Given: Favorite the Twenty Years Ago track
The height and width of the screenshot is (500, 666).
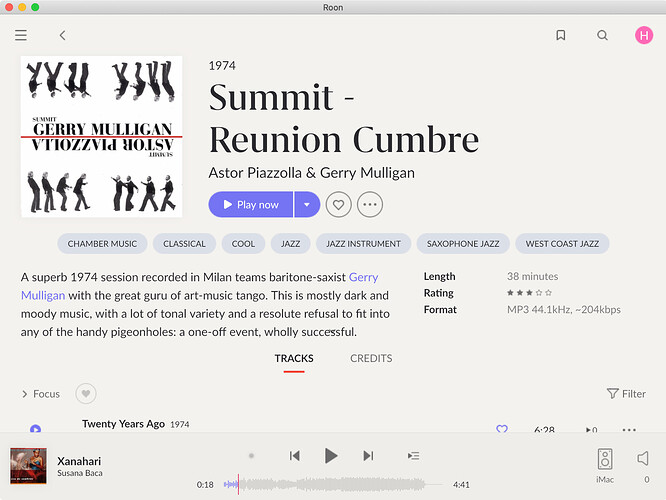Looking at the screenshot, I should click(x=502, y=429).
